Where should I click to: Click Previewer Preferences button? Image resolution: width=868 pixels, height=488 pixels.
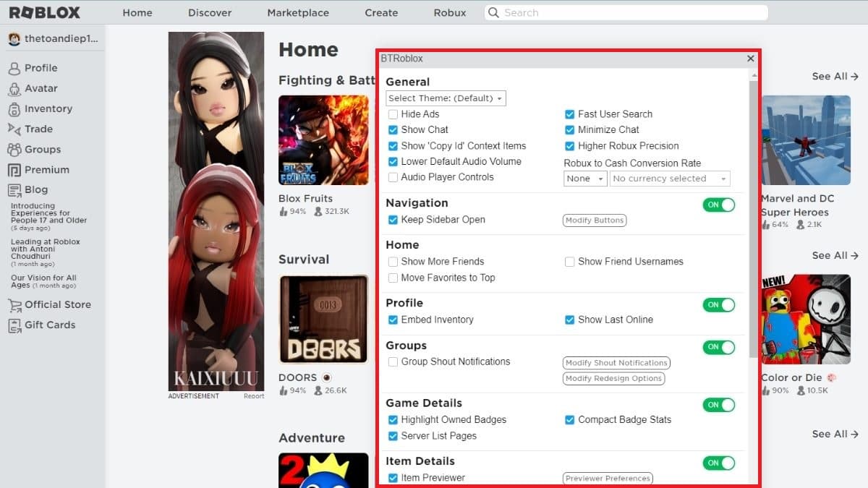coord(608,478)
